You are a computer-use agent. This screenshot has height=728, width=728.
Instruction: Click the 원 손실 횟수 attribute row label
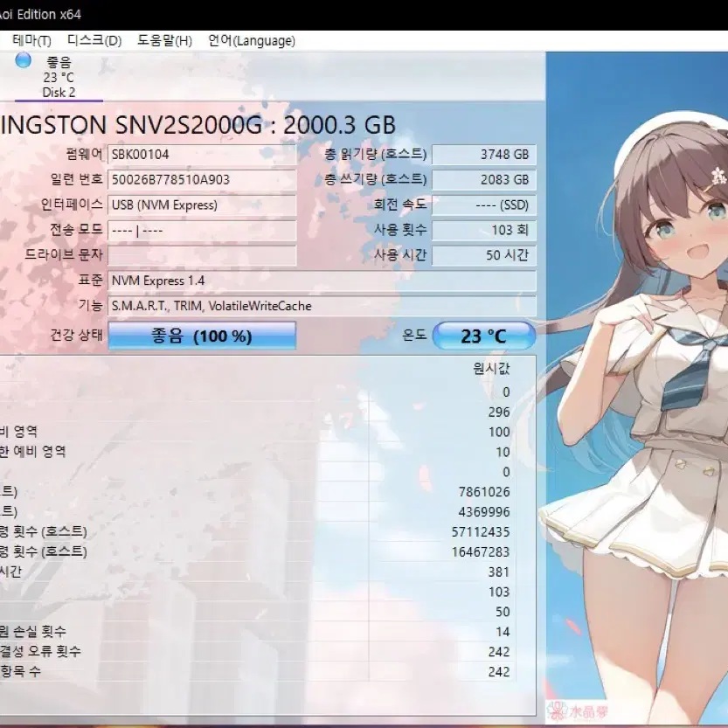[33, 631]
